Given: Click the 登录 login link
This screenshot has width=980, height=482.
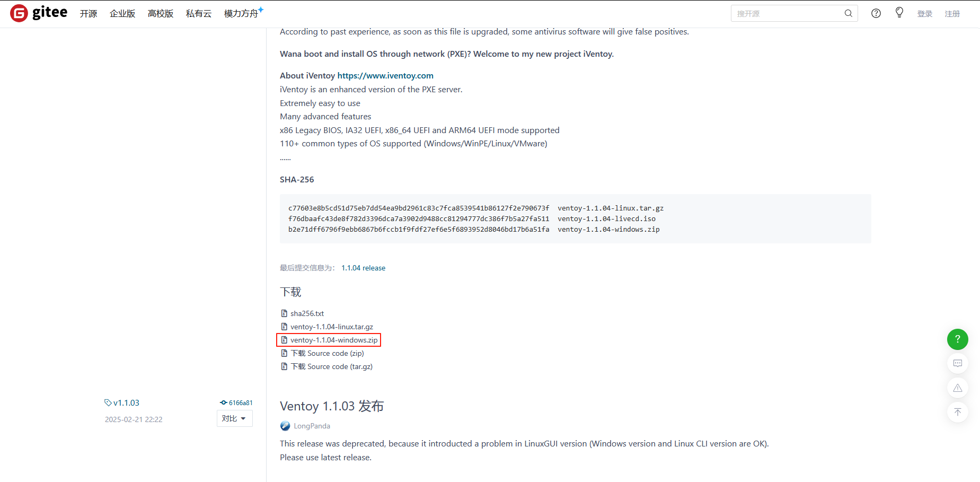Looking at the screenshot, I should coord(925,14).
